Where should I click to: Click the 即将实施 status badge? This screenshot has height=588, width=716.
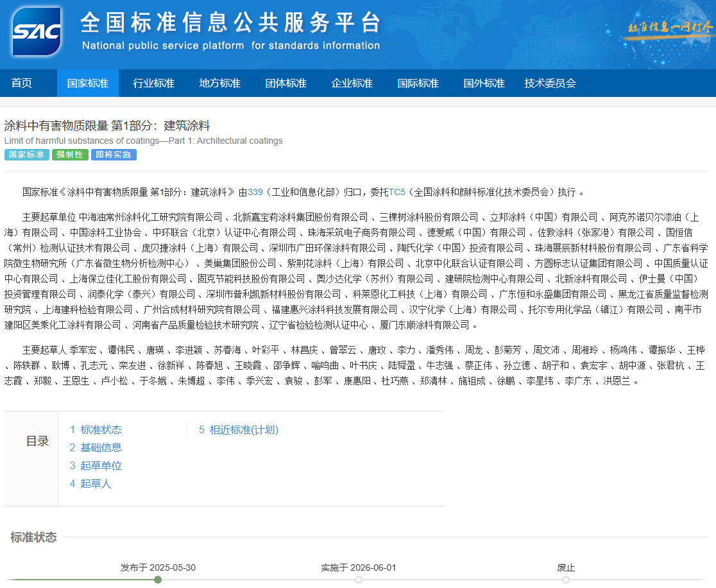[x=113, y=155]
